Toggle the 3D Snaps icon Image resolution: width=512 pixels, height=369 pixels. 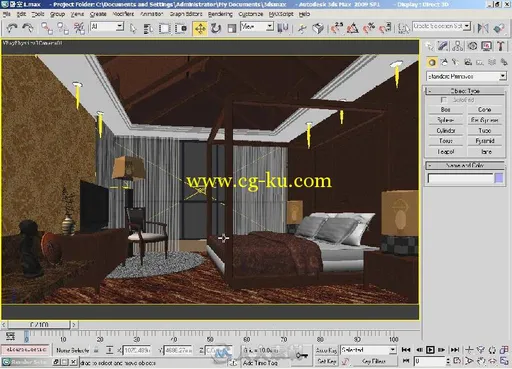pyautogui.click(x=337, y=28)
